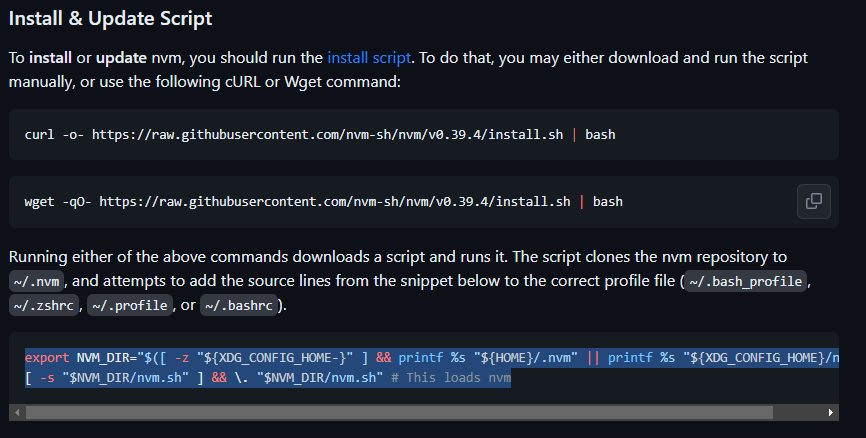Click the horizontal scrollbar thumb
Image resolution: width=866 pixels, height=438 pixels.
[399, 413]
